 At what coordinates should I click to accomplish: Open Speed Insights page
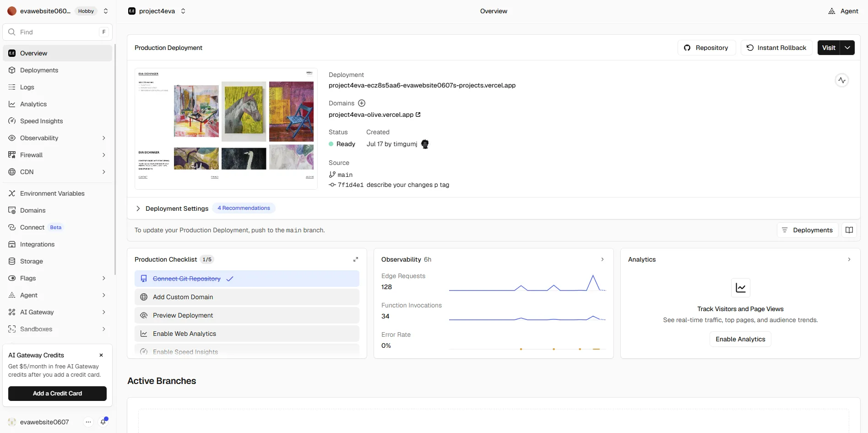pyautogui.click(x=57, y=121)
